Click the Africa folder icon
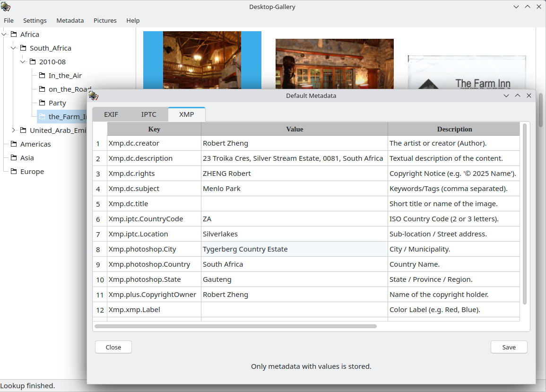Viewport: 546px width, 392px height. click(x=14, y=34)
